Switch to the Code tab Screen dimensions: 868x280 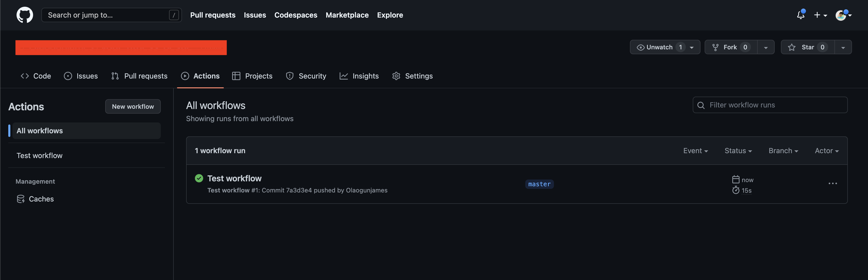(36, 76)
